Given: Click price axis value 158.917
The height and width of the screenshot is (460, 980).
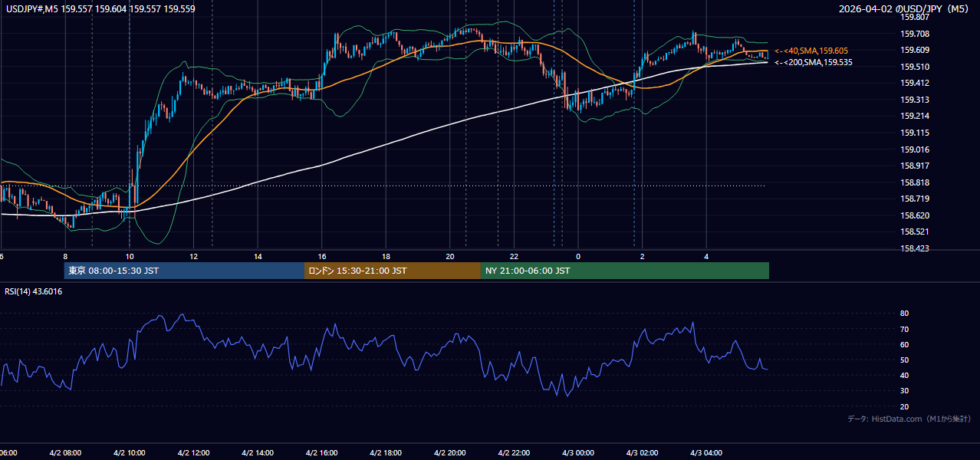Looking at the screenshot, I should coord(915,166).
